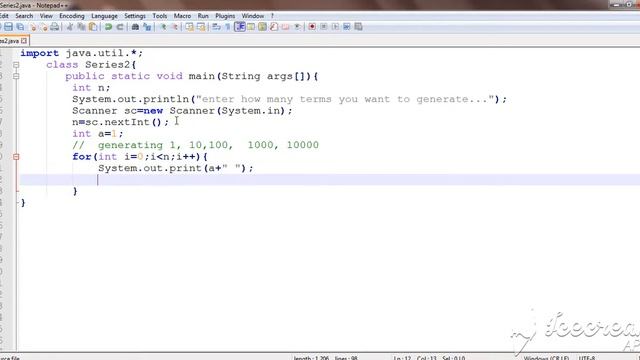Image resolution: width=640 pixels, height=360 pixels.
Task: Click the 'int a=1;' line
Action: click(x=98, y=133)
